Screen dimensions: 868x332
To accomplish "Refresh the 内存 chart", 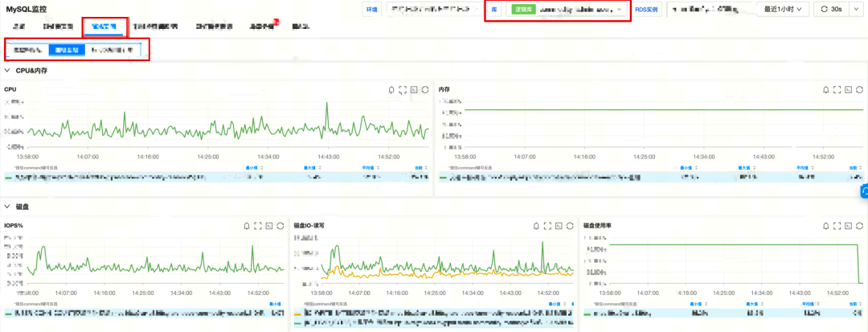I will click(x=860, y=90).
